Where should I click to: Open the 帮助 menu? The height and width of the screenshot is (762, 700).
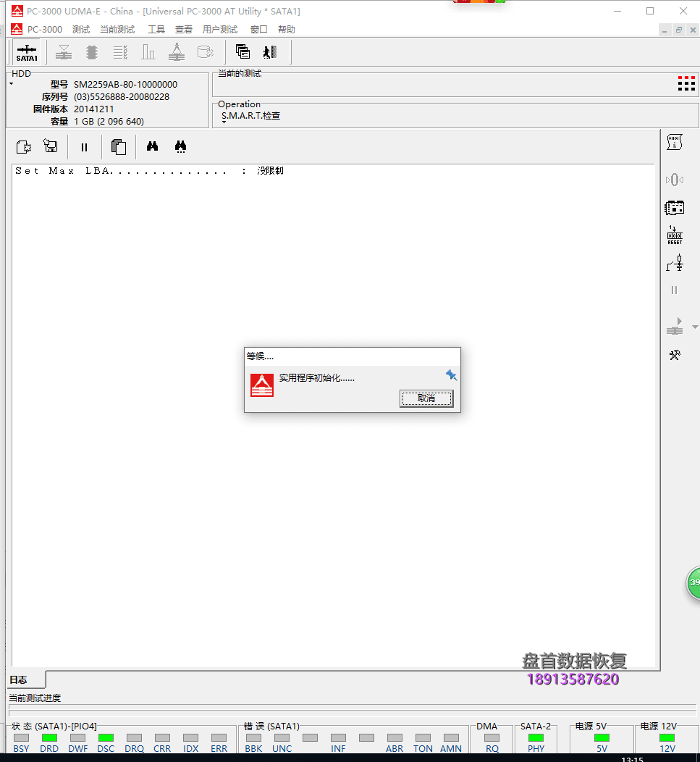(287, 30)
